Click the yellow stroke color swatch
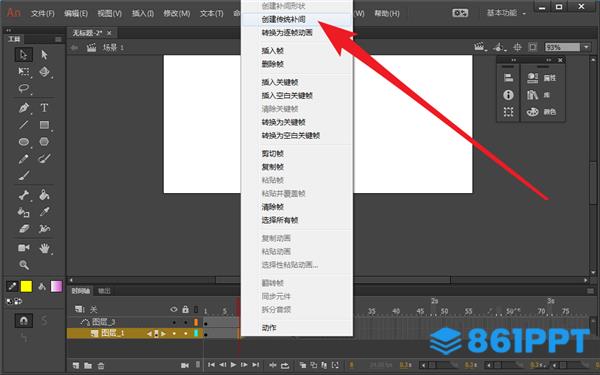The width and height of the screenshot is (600, 375). pos(26,286)
